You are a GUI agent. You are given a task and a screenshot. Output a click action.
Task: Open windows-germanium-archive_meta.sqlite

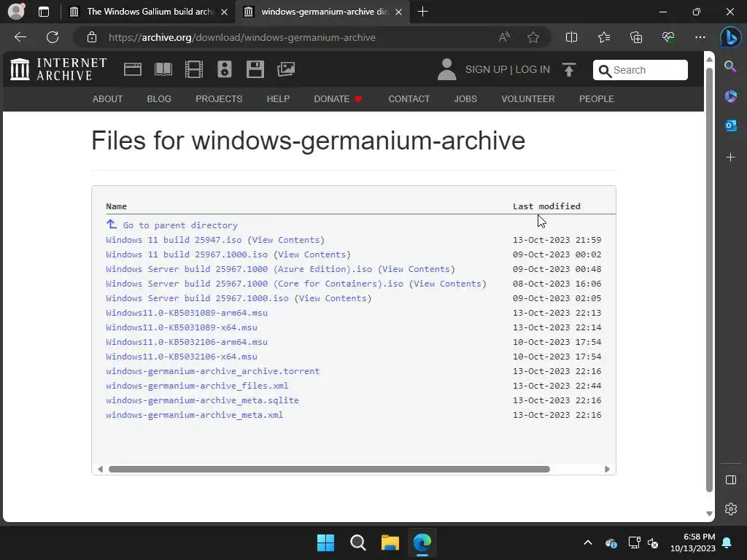click(x=203, y=400)
